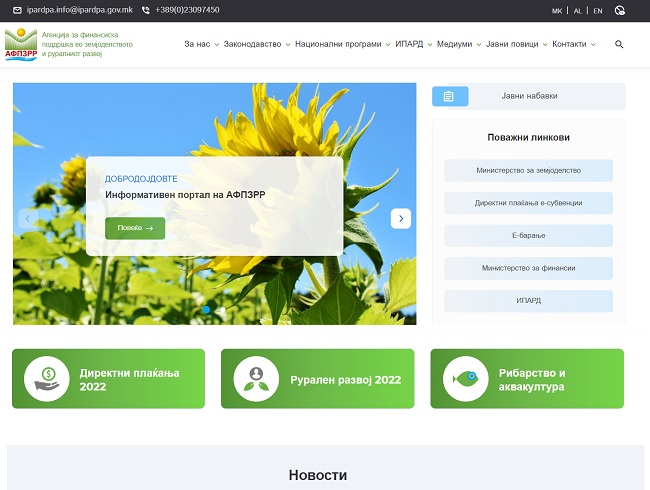The image size is (650, 490).
Task: Click the clipboard icon beside Јавни набавки
Action: coord(449,96)
